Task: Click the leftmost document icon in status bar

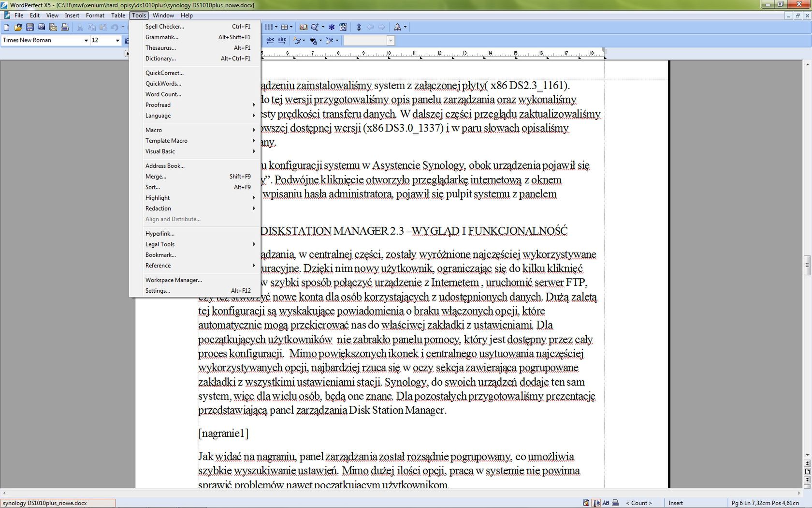Action: coord(586,503)
